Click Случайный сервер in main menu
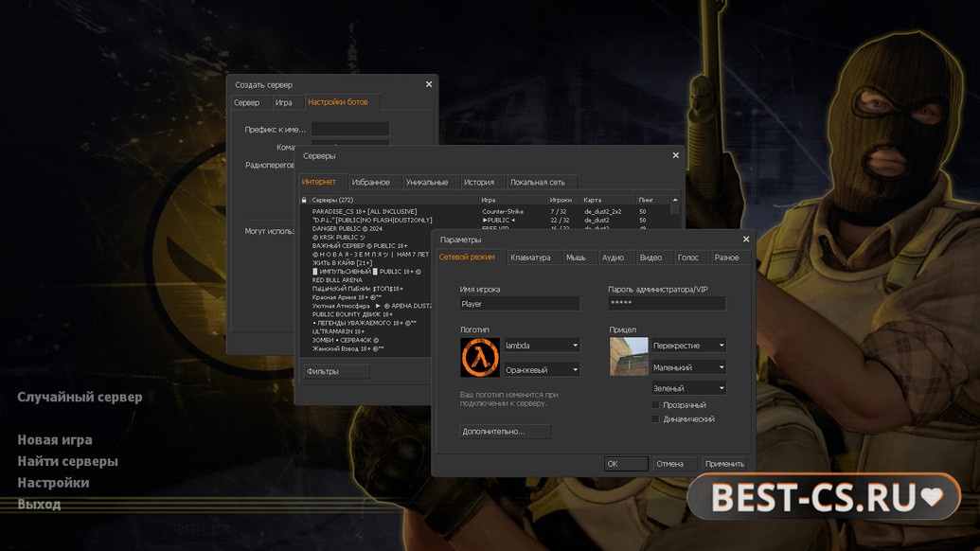Viewport: 980px width, 551px height. click(x=80, y=398)
